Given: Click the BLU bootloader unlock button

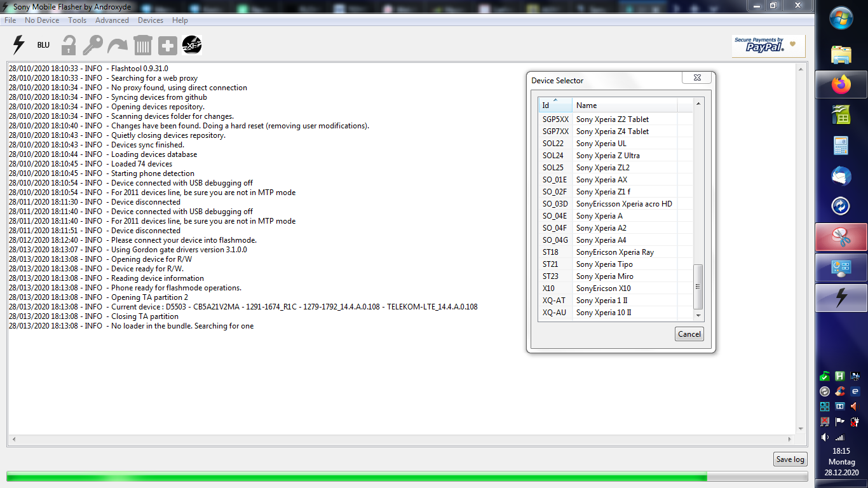Looking at the screenshot, I should pos(43,45).
